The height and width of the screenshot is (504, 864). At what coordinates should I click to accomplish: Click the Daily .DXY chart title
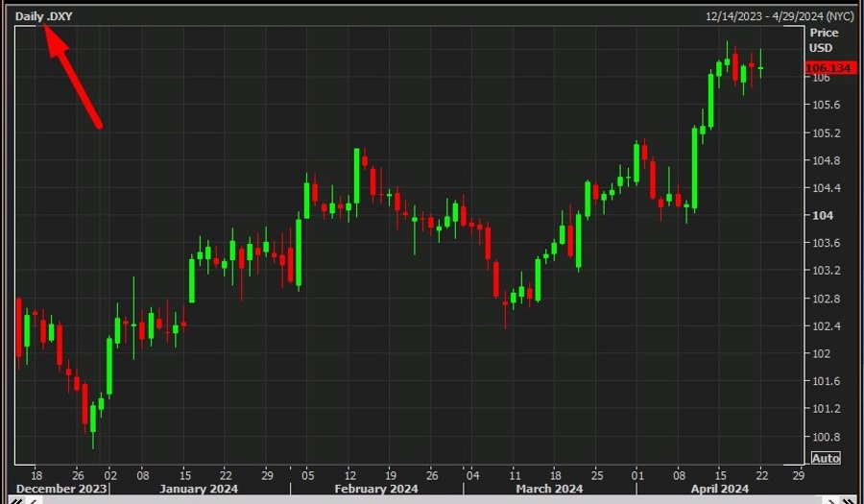click(x=43, y=16)
